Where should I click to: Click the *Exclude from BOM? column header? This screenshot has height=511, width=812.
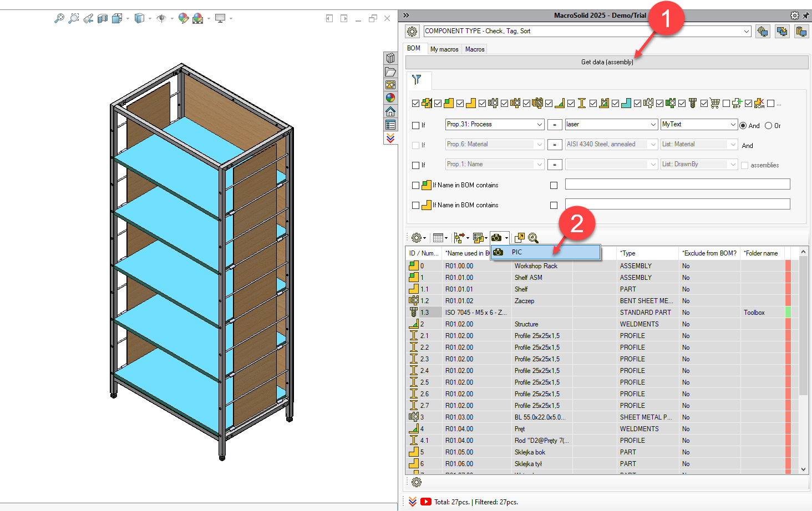[709, 253]
